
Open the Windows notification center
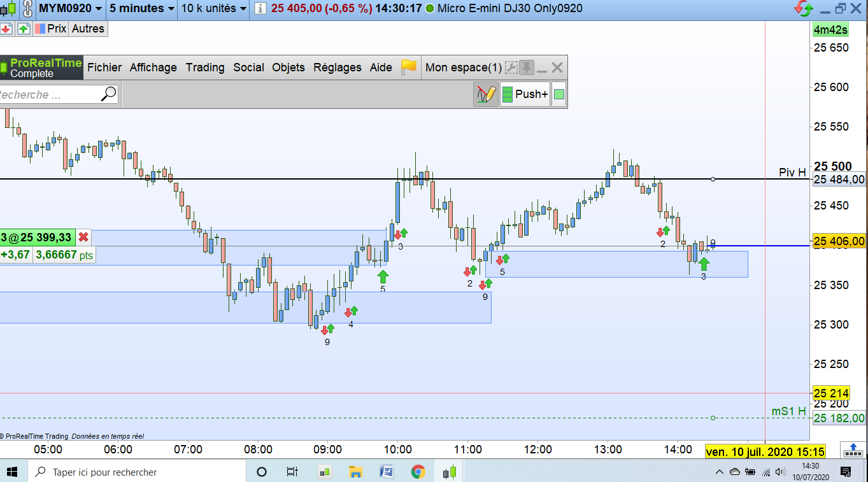[846, 472]
